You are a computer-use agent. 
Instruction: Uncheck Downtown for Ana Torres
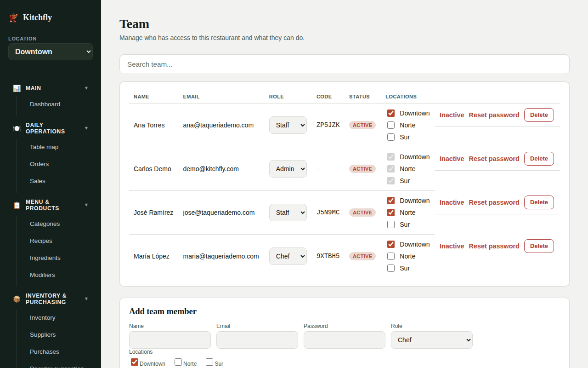391,113
